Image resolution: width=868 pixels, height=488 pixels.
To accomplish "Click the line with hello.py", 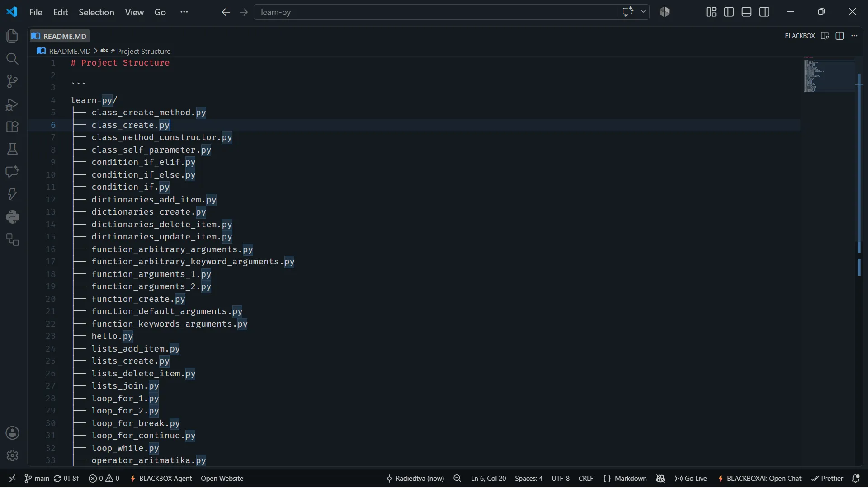I will pos(112,336).
